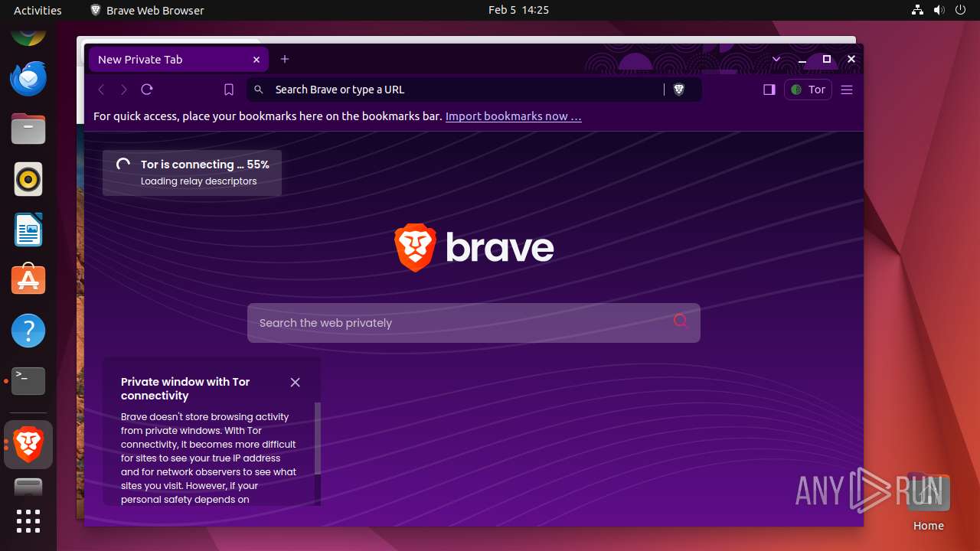Screen dimensions: 980x551
Task: Open Thunderbird Mail from the dock
Action: point(28,78)
